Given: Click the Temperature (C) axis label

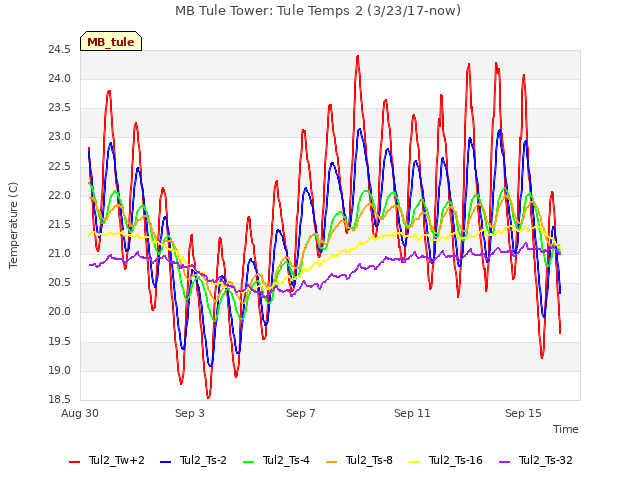Looking at the screenshot, I should 13,225.
